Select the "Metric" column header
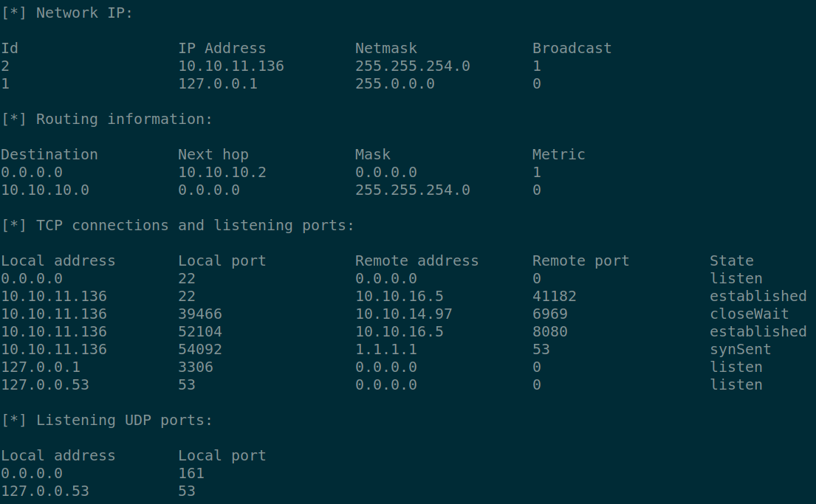The image size is (816, 504). tap(558, 154)
